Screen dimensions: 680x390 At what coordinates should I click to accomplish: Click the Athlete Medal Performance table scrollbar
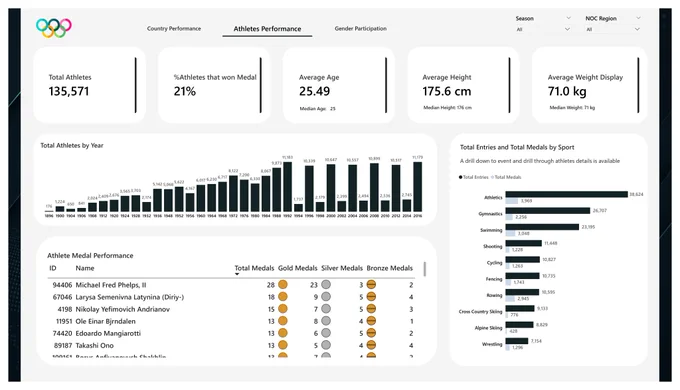coord(425,269)
